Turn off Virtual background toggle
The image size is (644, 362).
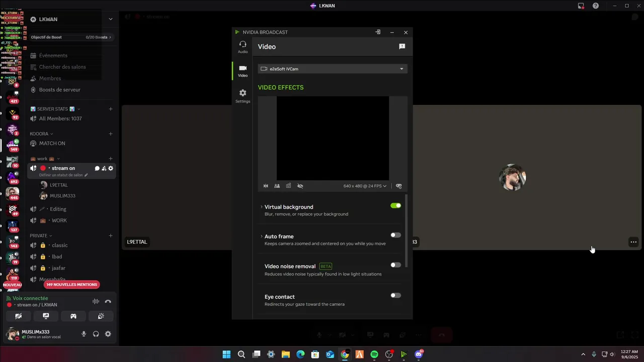(396, 206)
